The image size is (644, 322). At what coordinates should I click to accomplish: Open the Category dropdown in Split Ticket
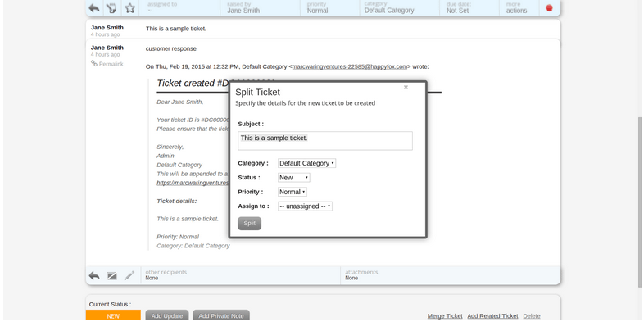[x=306, y=163]
